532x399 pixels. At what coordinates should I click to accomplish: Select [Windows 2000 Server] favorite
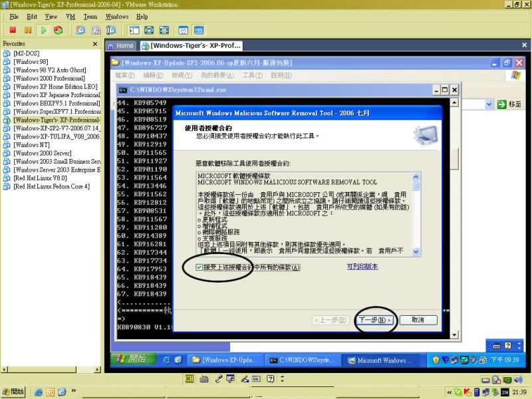point(43,154)
